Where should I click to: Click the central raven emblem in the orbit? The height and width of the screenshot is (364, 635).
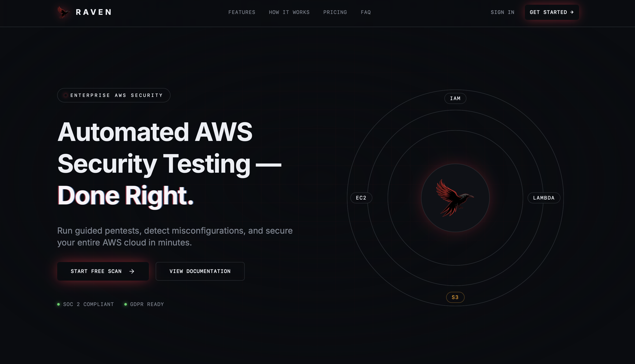[455, 198]
